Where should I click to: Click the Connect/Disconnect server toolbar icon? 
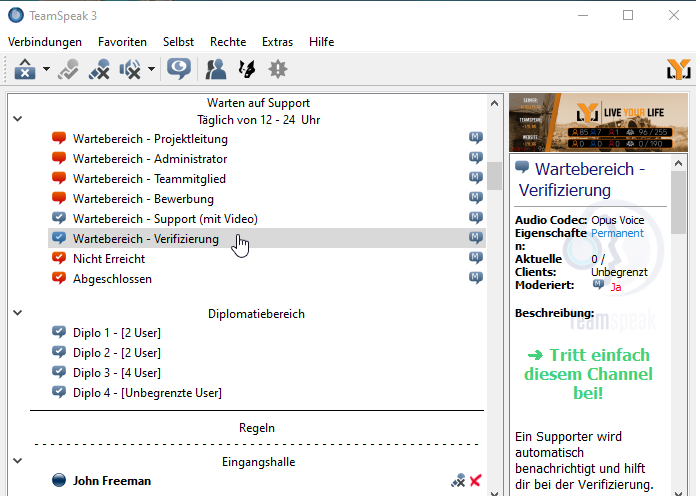25,69
